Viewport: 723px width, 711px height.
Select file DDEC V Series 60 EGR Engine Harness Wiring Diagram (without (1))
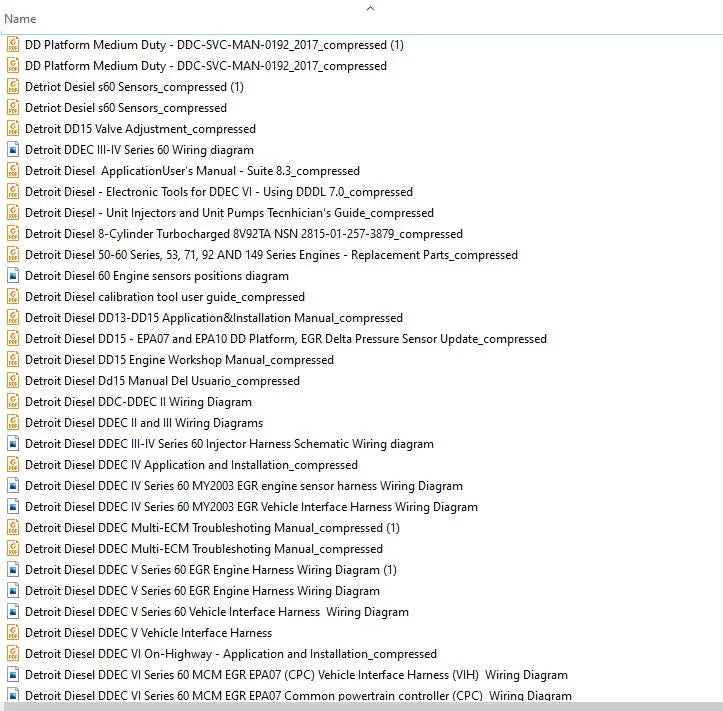tap(202, 591)
